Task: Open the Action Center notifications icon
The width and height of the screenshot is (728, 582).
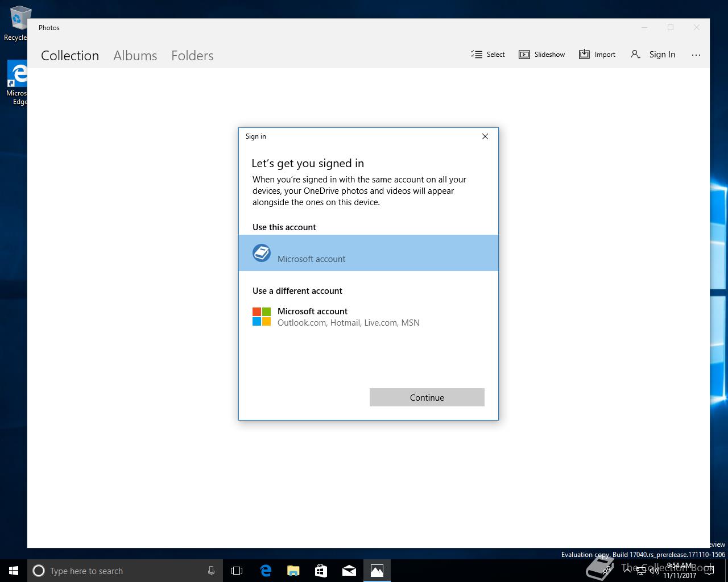Action: 709,571
